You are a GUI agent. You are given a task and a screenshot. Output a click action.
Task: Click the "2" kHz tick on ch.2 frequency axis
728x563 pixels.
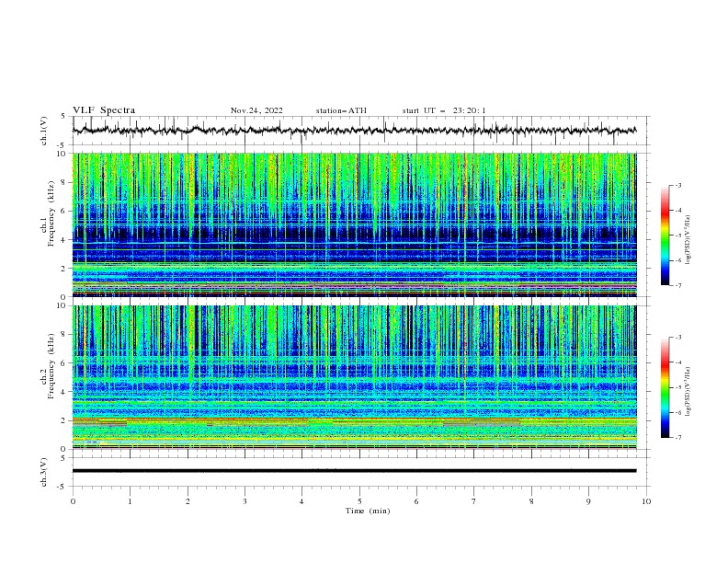tap(64, 420)
